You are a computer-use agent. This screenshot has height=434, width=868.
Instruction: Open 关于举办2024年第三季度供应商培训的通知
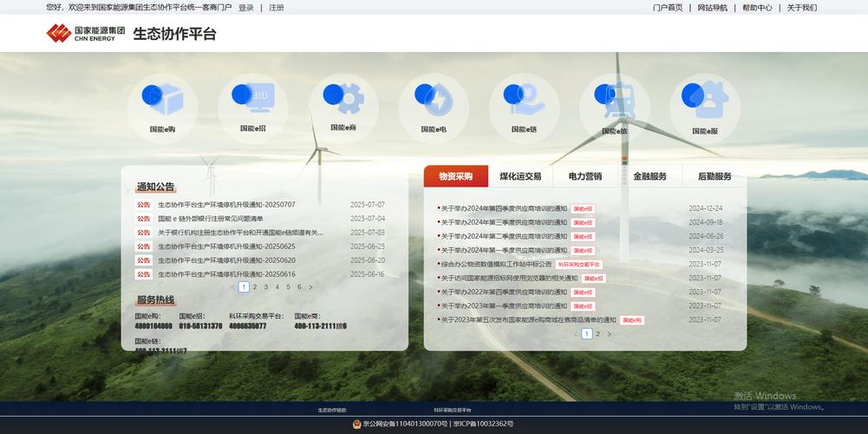tap(504, 222)
